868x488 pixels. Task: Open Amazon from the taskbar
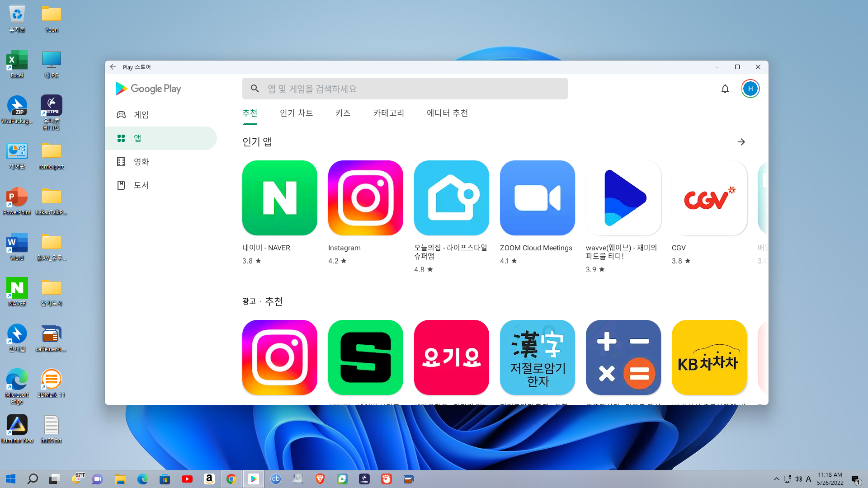pos(209,479)
